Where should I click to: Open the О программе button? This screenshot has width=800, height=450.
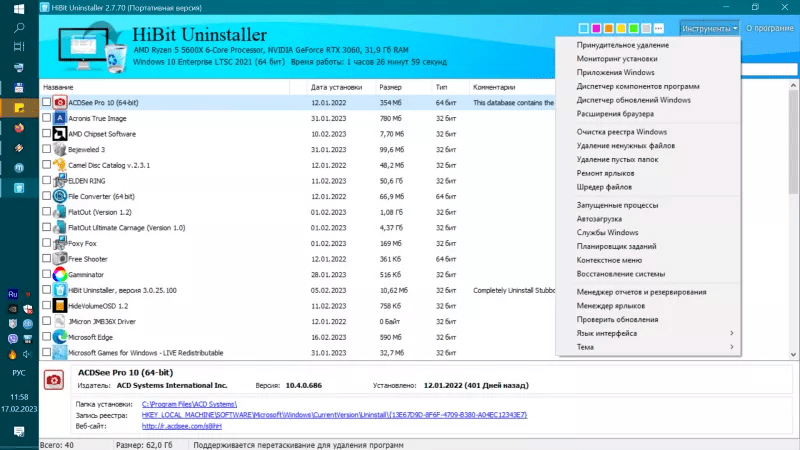769,29
